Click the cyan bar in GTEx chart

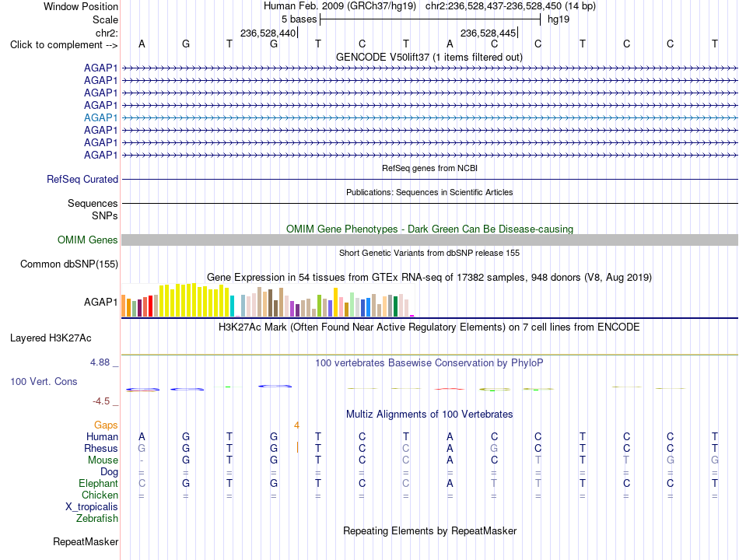tap(233, 306)
